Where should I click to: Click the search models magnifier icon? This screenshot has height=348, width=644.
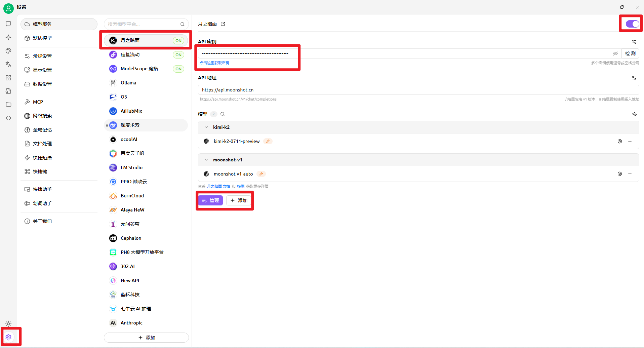(x=223, y=114)
